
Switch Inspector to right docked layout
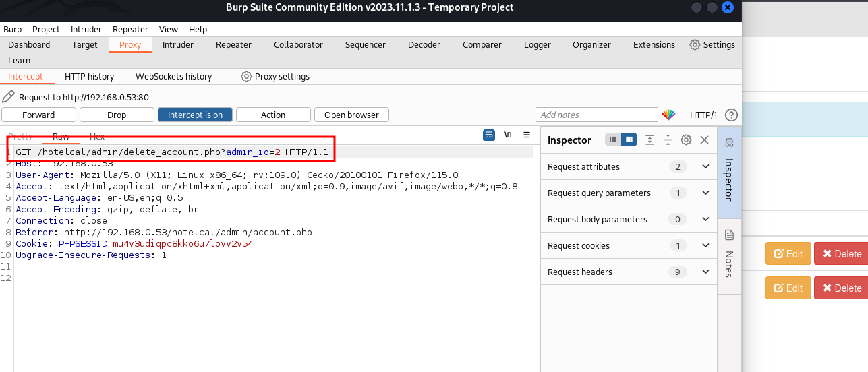tap(629, 139)
